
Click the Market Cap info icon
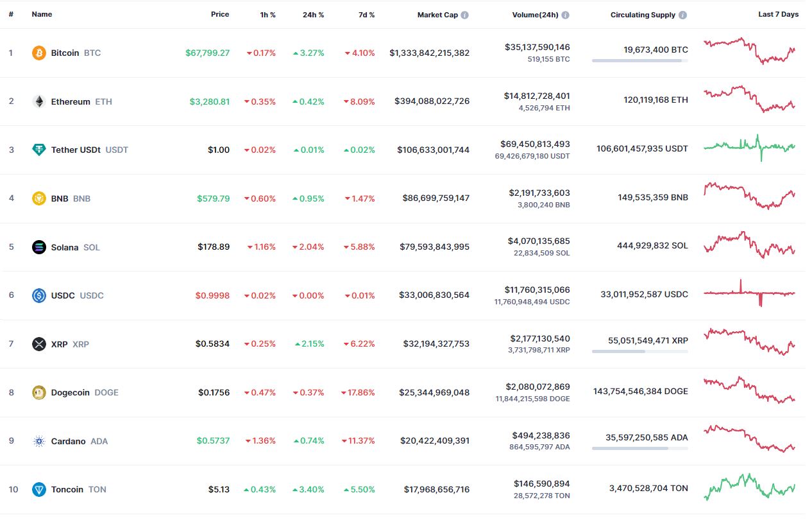[x=464, y=15]
